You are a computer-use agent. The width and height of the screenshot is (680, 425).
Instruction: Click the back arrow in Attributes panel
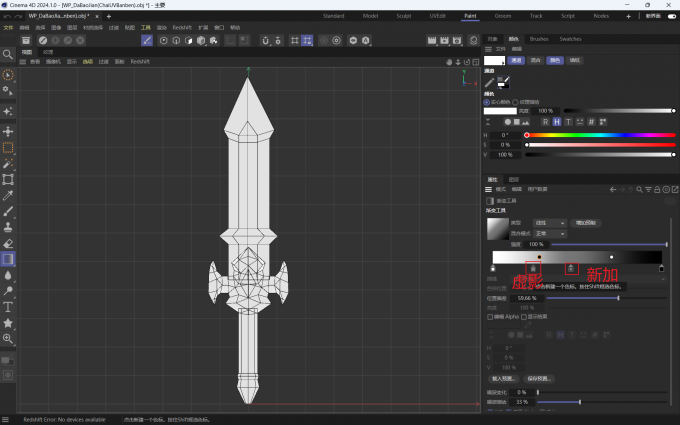click(x=613, y=190)
